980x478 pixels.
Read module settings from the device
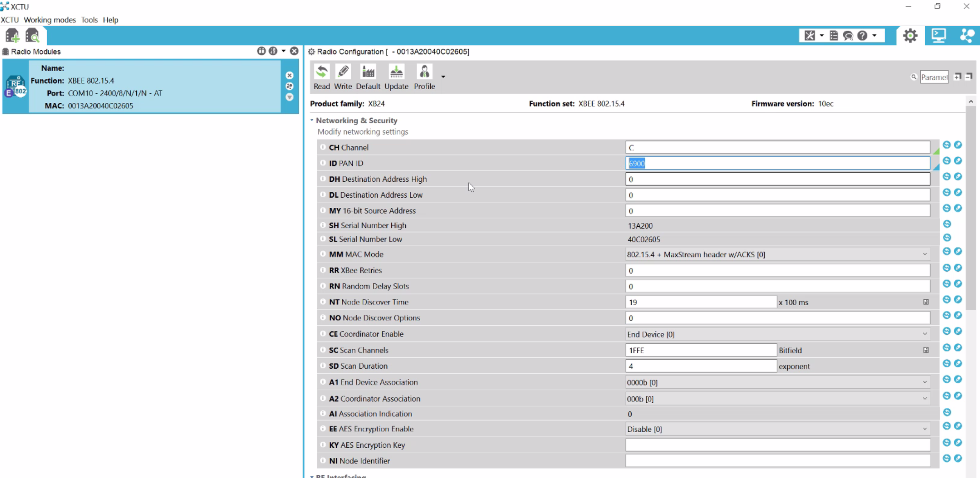pos(322,77)
